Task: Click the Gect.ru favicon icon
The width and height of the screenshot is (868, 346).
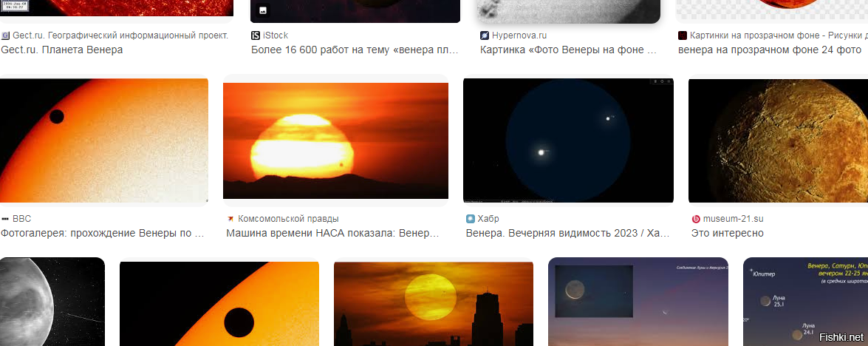Action: pos(5,35)
